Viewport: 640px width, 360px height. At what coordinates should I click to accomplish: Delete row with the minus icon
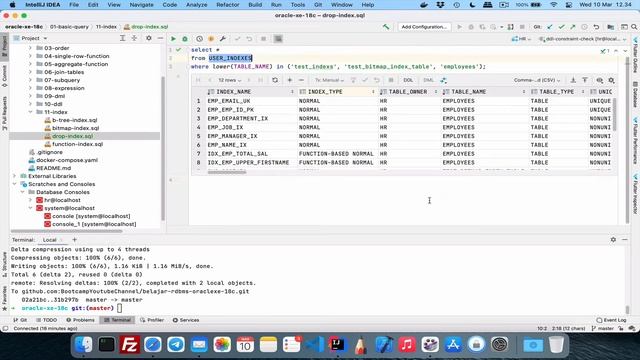tap(301, 80)
